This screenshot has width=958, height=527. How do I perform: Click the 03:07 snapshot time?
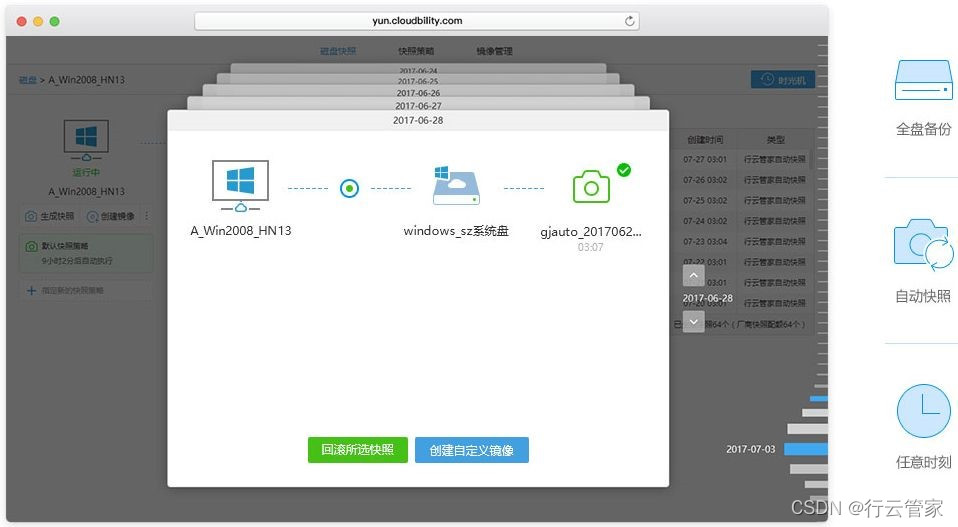tap(590, 247)
